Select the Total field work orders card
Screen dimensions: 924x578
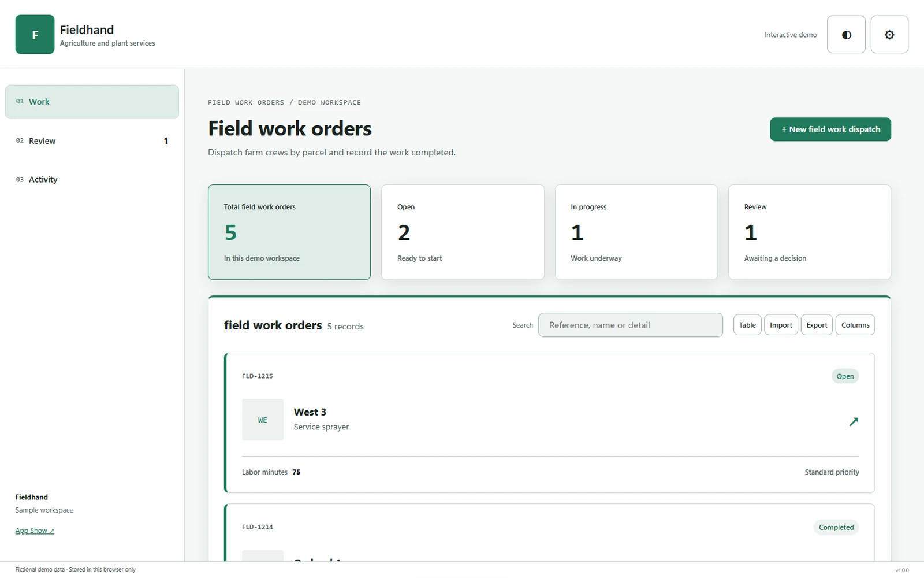click(289, 232)
